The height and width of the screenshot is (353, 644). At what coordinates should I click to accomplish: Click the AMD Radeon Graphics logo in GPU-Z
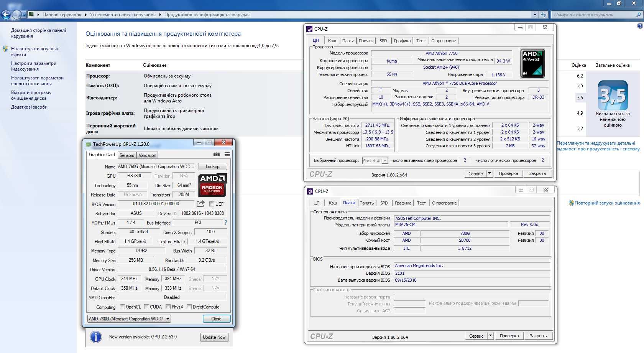click(x=213, y=185)
